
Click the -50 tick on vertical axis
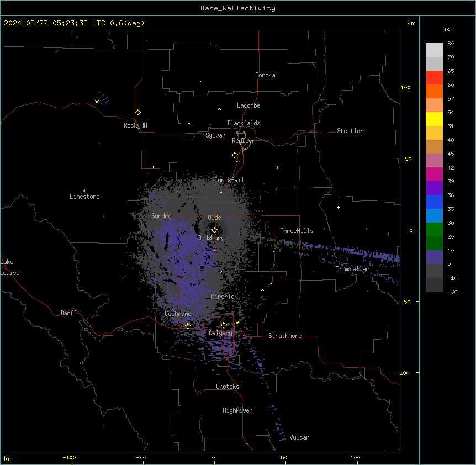point(405,302)
